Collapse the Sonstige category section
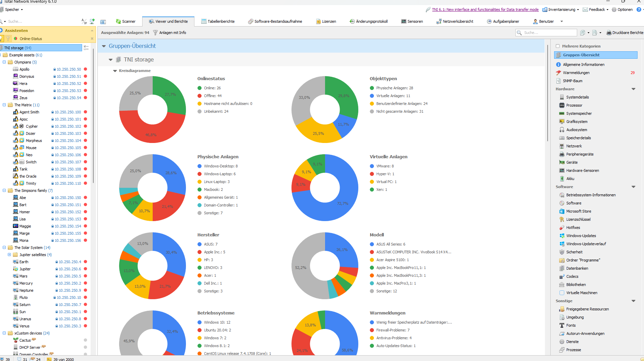 point(633,301)
